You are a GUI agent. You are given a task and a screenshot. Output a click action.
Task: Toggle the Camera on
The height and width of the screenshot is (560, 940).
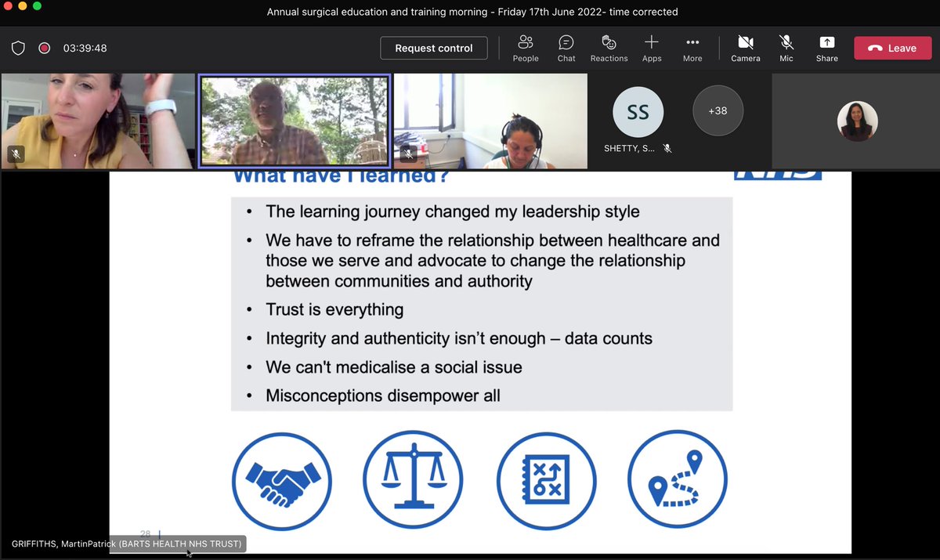pos(746,48)
